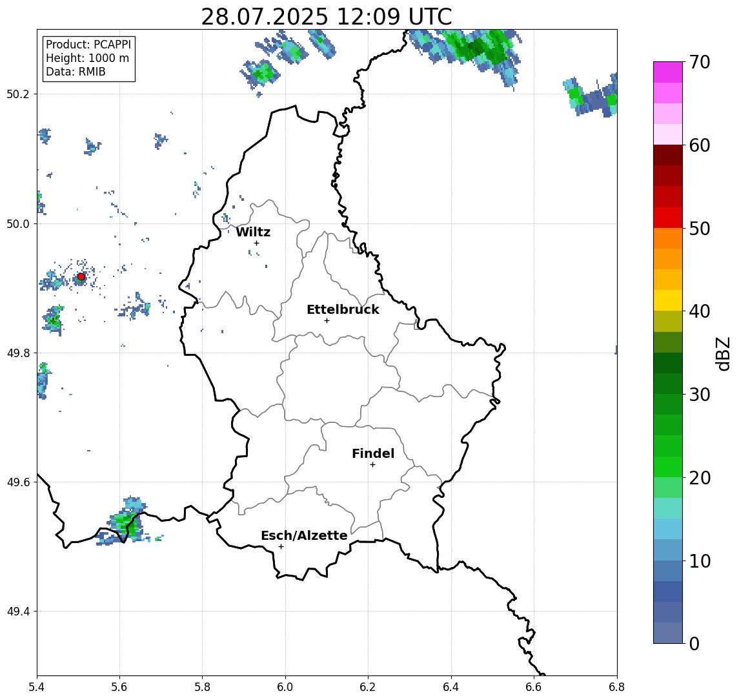Click the longitude tick label 5.6
739x700 pixels.
pyautogui.click(x=119, y=687)
